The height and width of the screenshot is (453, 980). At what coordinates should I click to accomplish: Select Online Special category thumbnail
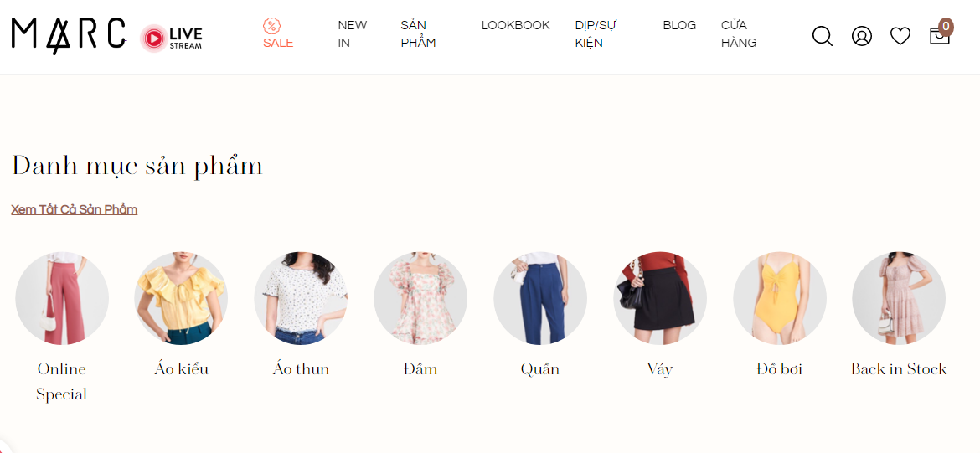coord(62,299)
